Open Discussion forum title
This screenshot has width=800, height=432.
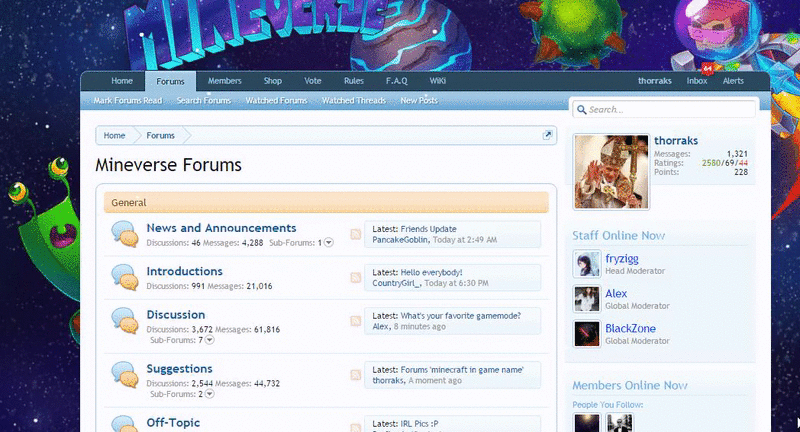(176, 315)
